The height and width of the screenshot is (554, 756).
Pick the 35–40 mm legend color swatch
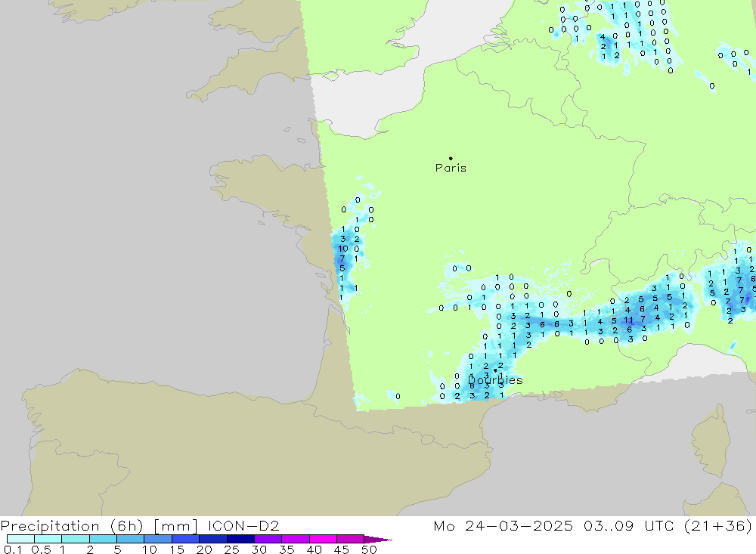(295, 539)
